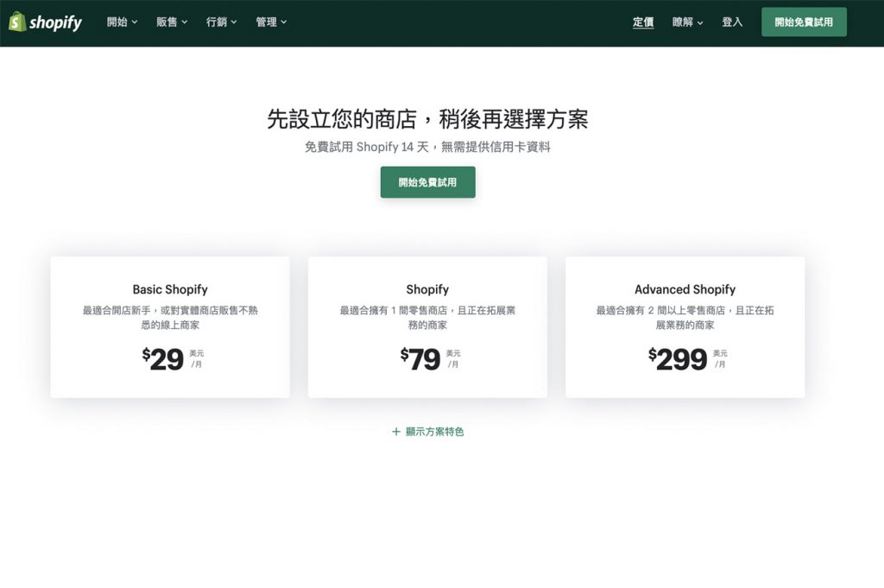Click Basic Shopify description 最適合開店新手
The image size is (884, 588).
click(170, 318)
